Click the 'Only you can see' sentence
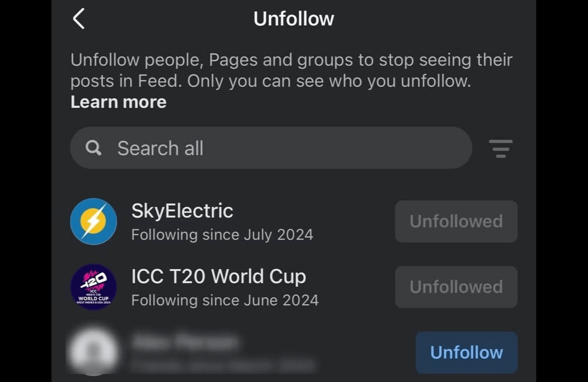Viewport: 588px width, 382px height. 329,81
